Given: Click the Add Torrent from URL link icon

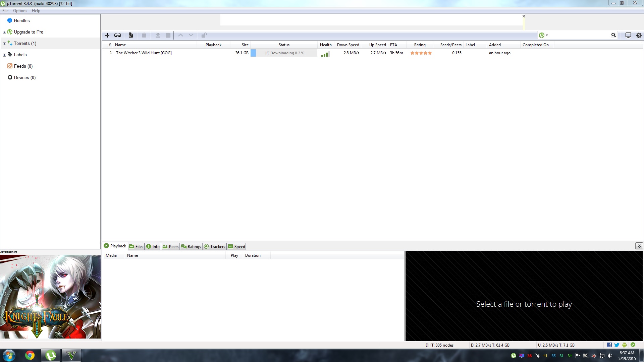Looking at the screenshot, I should point(118,35).
